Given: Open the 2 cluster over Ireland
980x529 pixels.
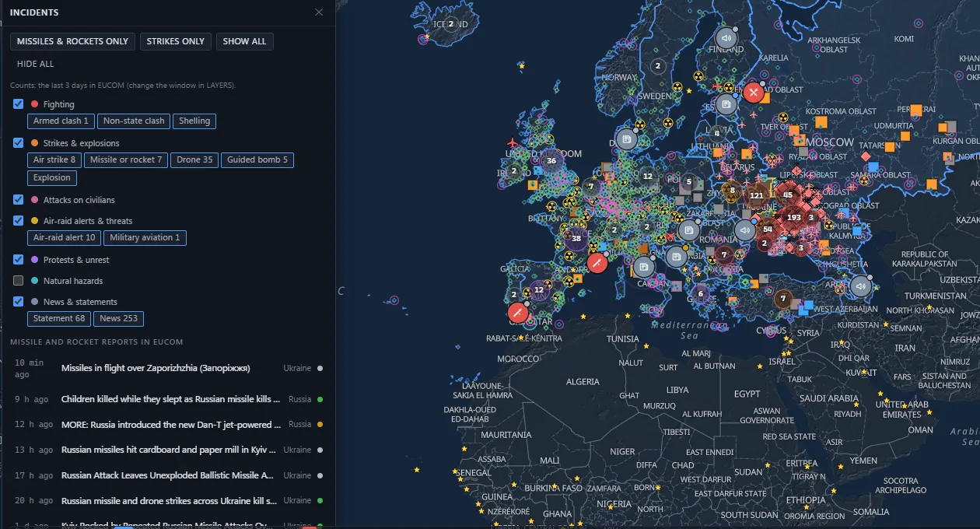Looking at the screenshot, I should click(x=513, y=171).
